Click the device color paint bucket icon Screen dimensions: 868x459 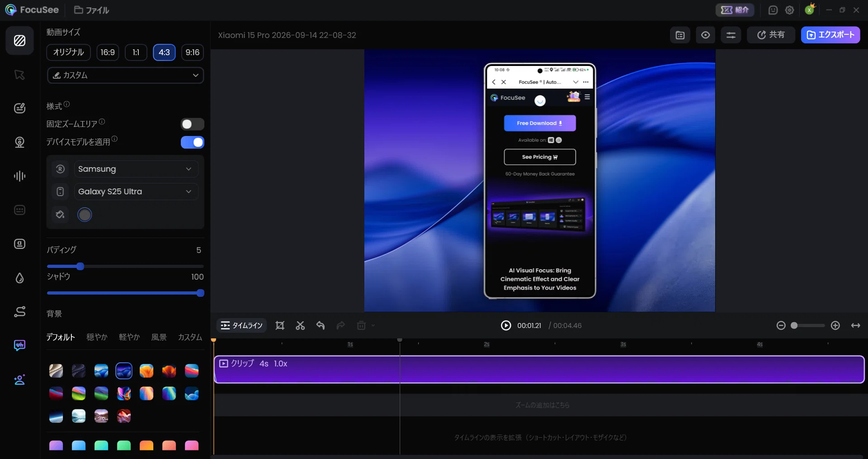pos(60,214)
